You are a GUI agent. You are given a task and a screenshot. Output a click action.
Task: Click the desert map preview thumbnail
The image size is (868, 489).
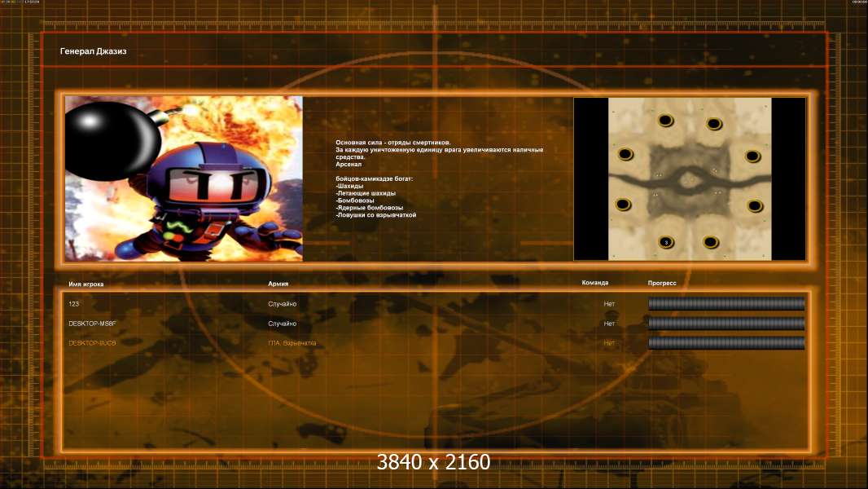[690, 178]
